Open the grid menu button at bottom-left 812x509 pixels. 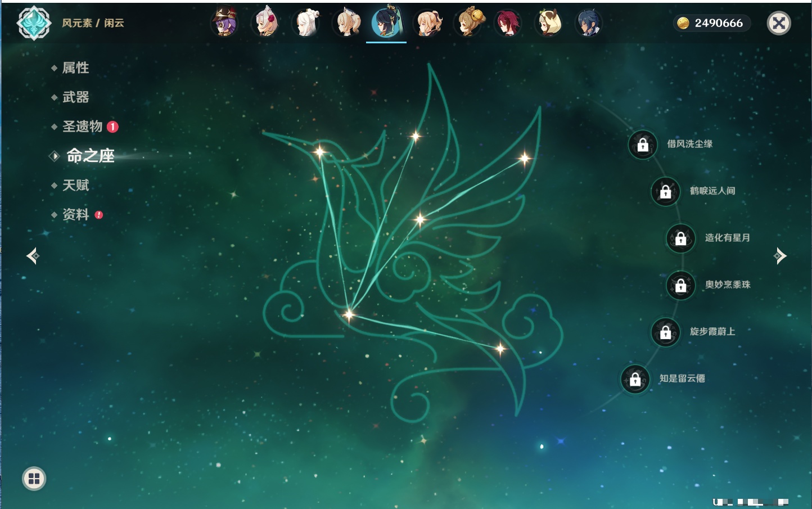[34, 479]
